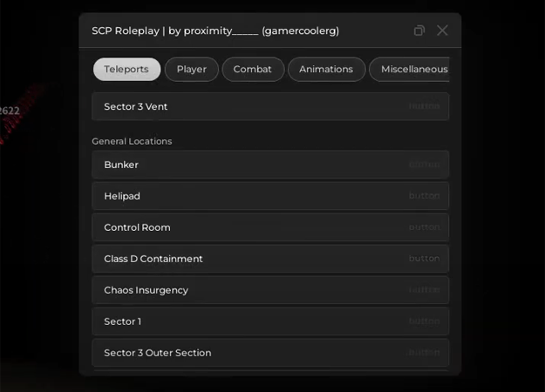
Task: Select the Control Room teleport
Action: pyautogui.click(x=270, y=227)
